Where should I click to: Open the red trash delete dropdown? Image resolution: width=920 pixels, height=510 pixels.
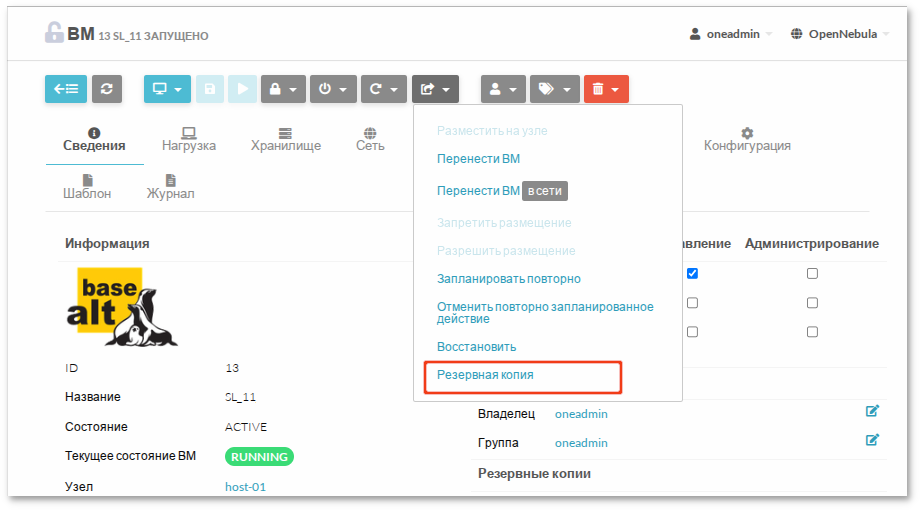click(606, 89)
